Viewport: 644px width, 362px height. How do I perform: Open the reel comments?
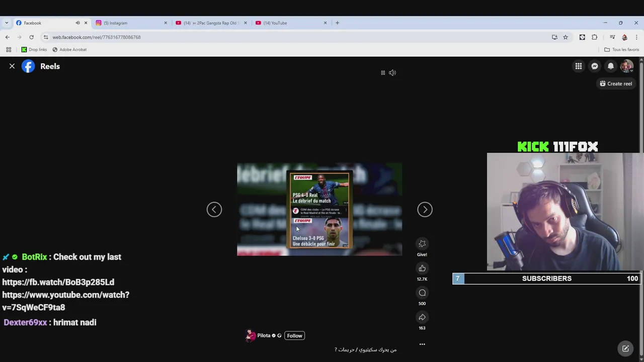pyautogui.click(x=422, y=293)
